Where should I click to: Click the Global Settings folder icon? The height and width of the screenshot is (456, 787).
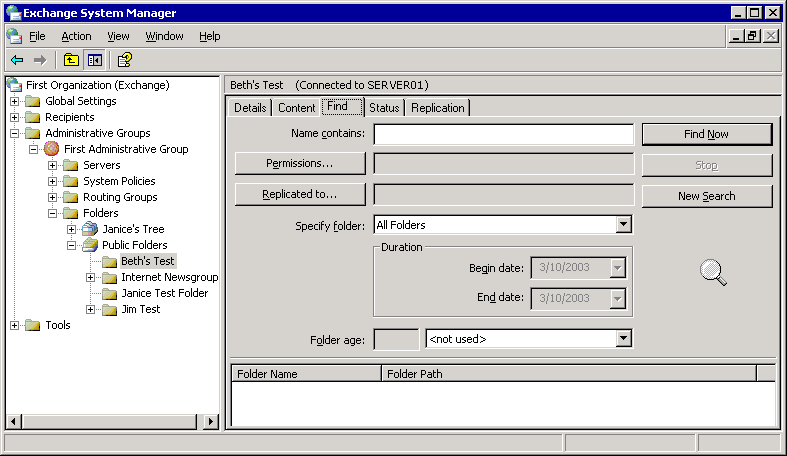point(33,101)
